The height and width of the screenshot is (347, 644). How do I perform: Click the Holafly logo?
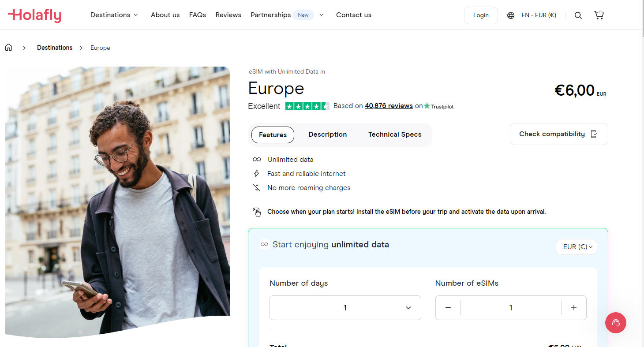pyautogui.click(x=34, y=15)
